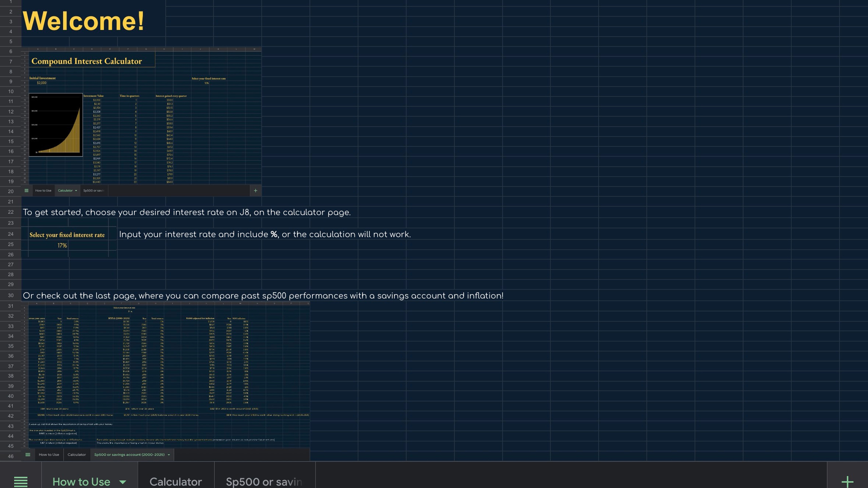This screenshot has width=868, height=488.
Task: Select the fixed interest rate 17% image
Action: 69,238
